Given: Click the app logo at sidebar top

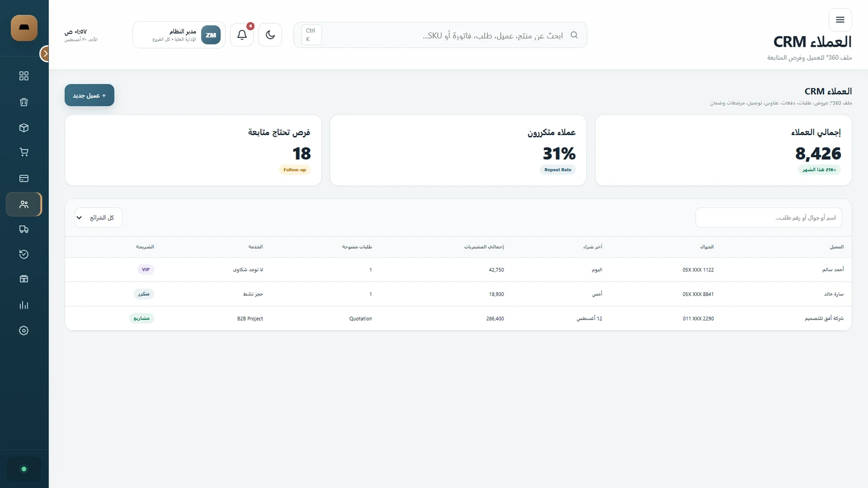Looking at the screenshot, I should [24, 28].
